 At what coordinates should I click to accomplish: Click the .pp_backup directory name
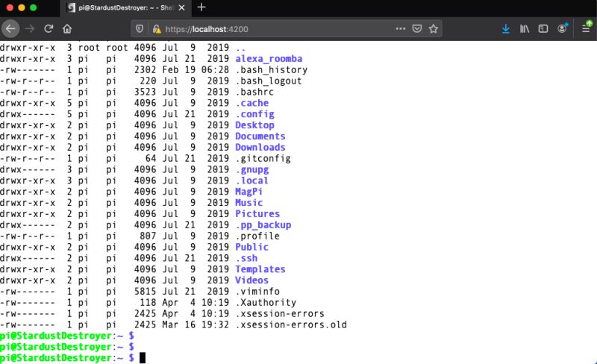(x=263, y=225)
